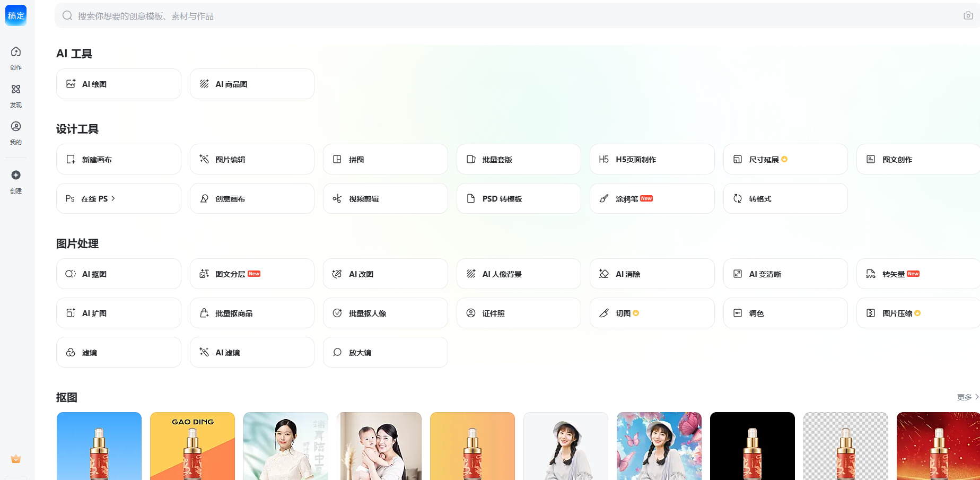Click the AI 变清晰 icon

point(738,274)
